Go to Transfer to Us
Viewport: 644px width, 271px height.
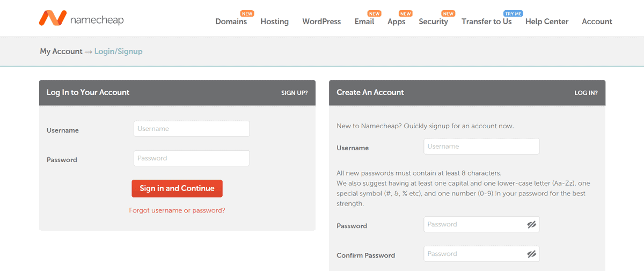487,21
